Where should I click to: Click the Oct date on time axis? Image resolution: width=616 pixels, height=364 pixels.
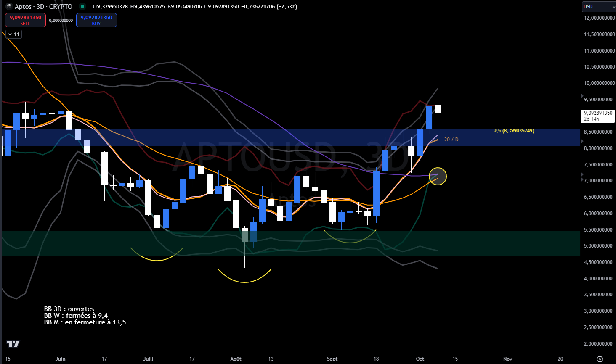point(420,359)
